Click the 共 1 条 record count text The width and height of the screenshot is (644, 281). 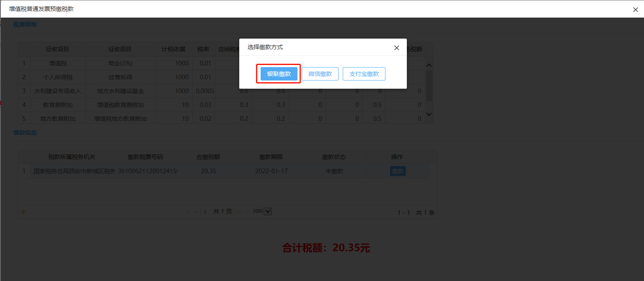point(425,213)
